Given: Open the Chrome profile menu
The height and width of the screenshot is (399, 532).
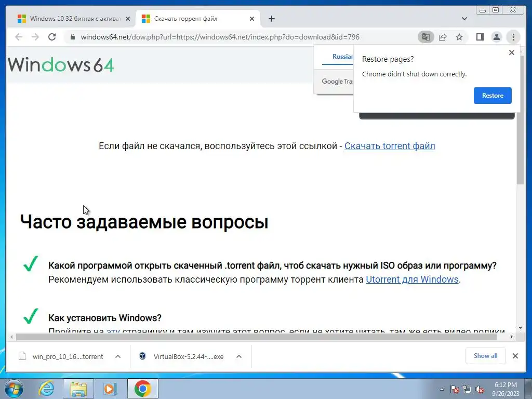Looking at the screenshot, I should pos(496,37).
